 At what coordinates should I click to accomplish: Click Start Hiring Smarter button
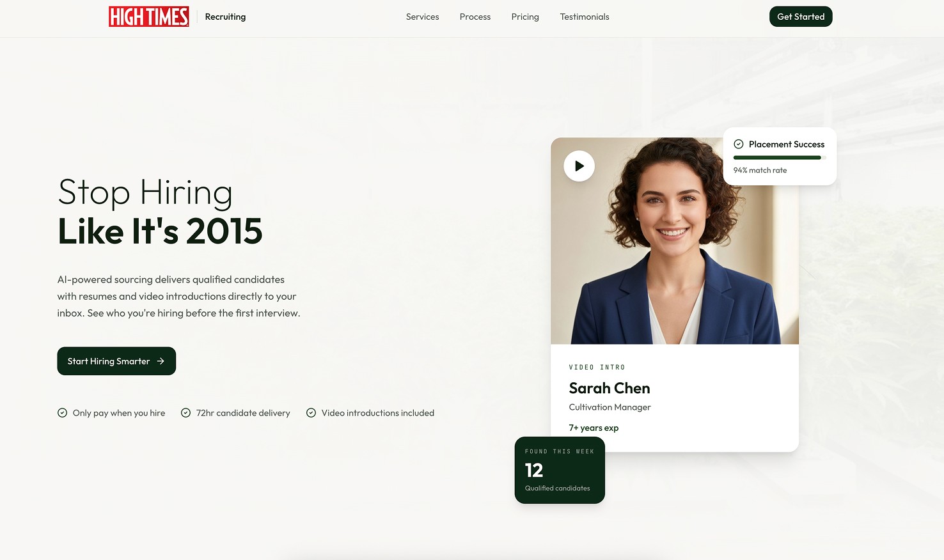[116, 361]
